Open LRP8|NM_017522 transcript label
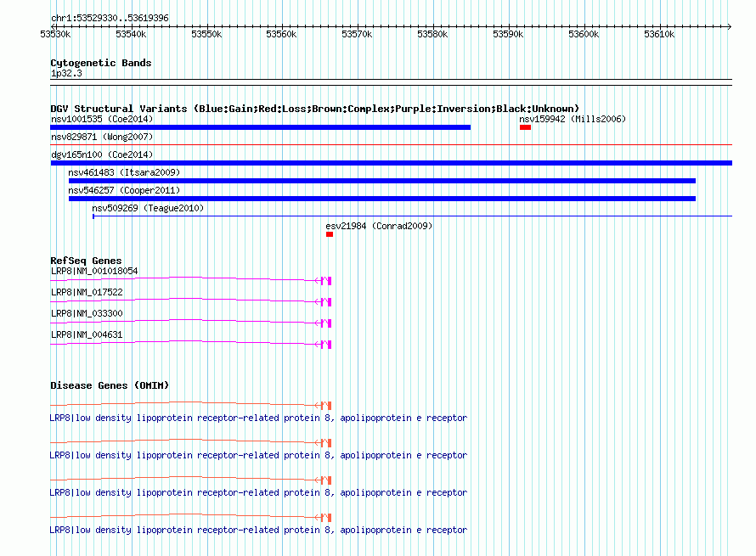This screenshot has height=556, width=756. [x=87, y=292]
